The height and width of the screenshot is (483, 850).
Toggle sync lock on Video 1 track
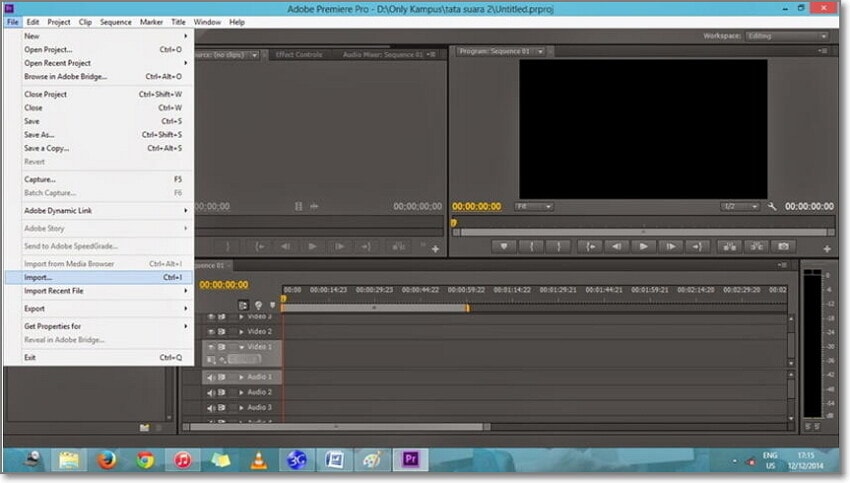(222, 347)
